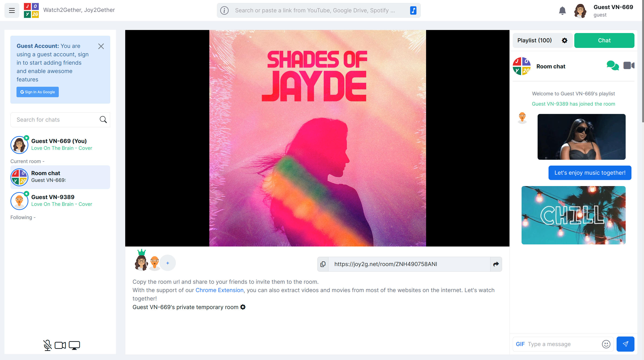The width and height of the screenshot is (644, 360).
Task: Open Guest VN-669 profile avatar in header
Action: click(580, 11)
